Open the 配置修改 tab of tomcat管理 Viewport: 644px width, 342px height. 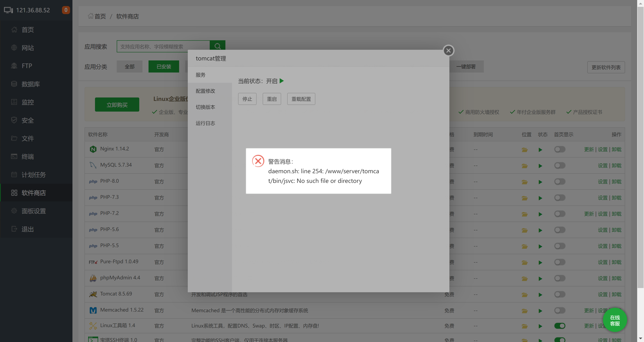(205, 91)
